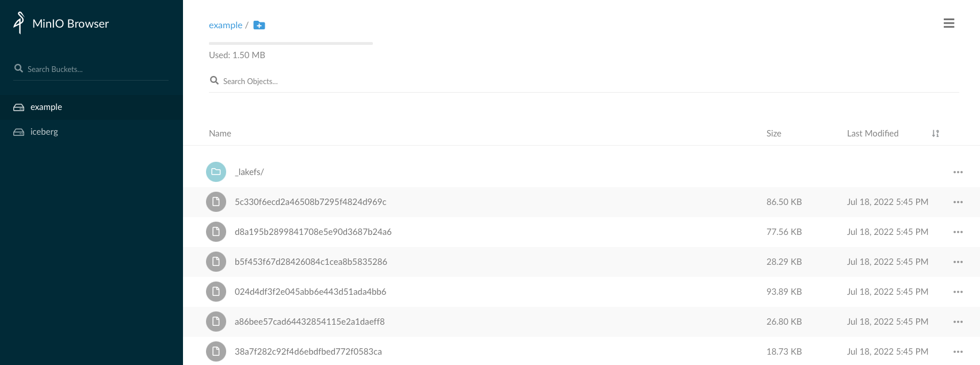
Task: Toggle the sort order icon beside Last Modified
Action: click(x=935, y=134)
